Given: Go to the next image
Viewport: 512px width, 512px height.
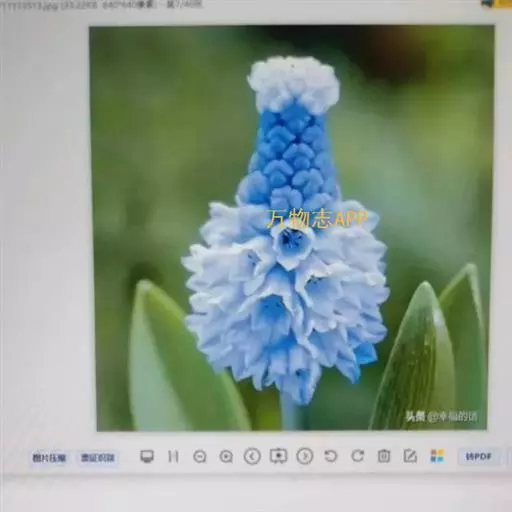Looking at the screenshot, I should (x=305, y=456).
